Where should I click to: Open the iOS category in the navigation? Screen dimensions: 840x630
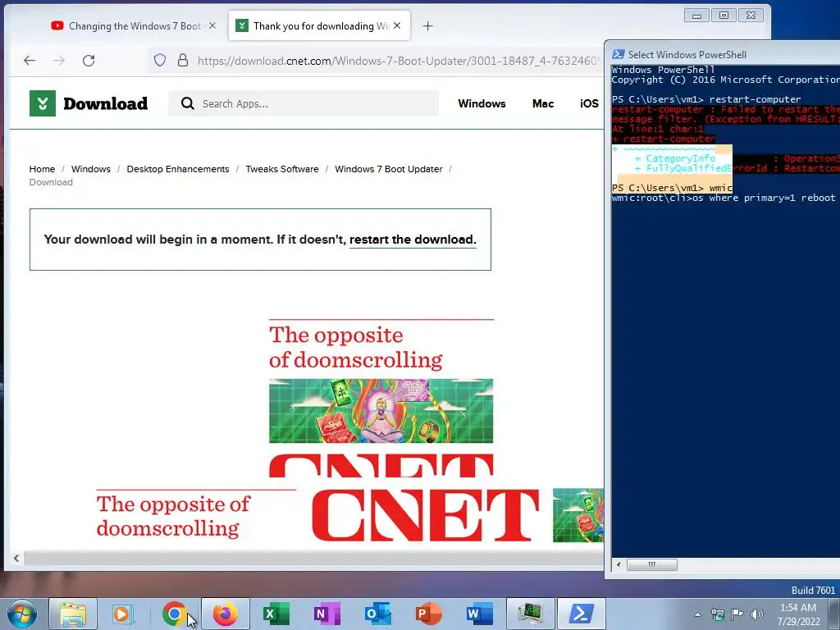589,103
